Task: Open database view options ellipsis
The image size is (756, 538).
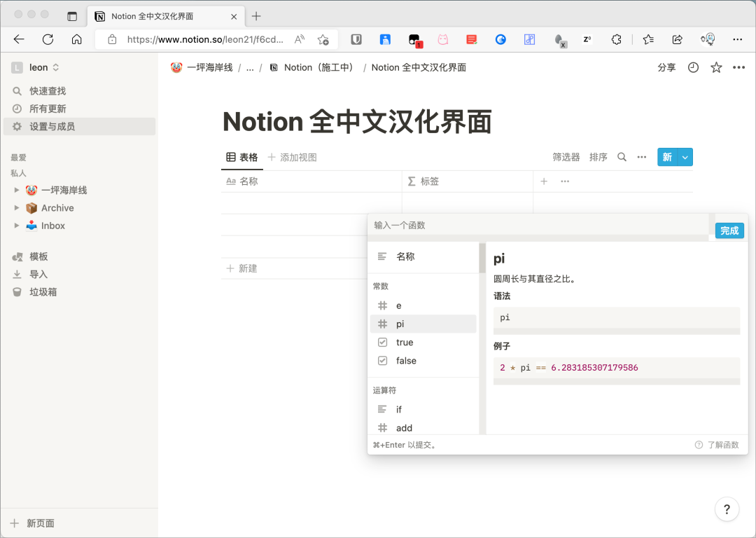Action: 641,158
